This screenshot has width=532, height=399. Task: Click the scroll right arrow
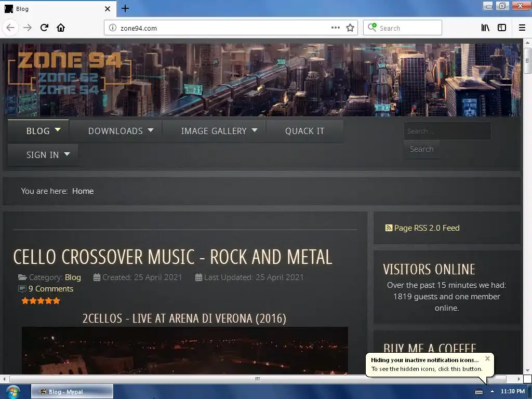click(x=519, y=379)
